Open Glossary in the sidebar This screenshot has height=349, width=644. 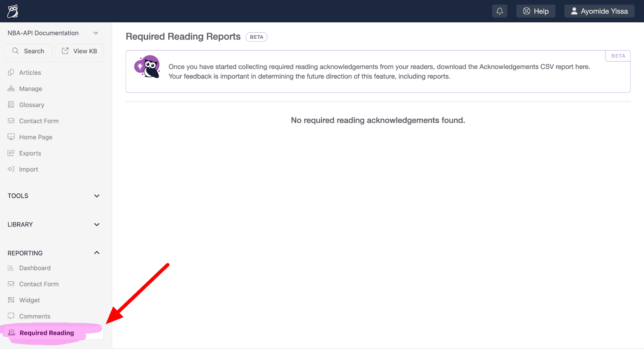[32, 105]
